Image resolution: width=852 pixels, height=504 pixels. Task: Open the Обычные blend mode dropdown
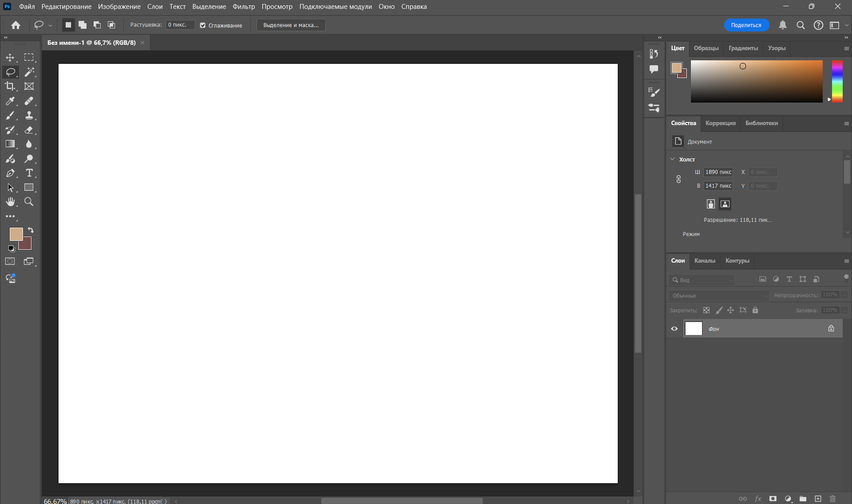[718, 295]
